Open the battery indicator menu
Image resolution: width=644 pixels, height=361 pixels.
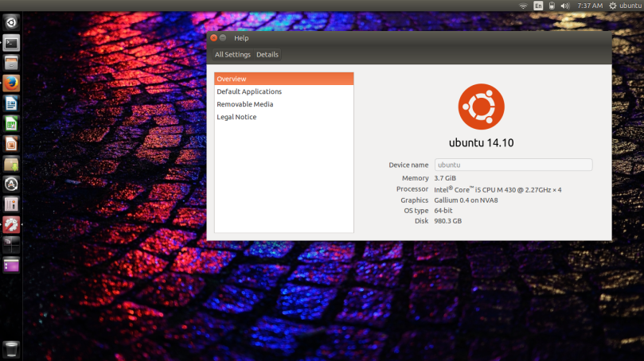[552, 6]
